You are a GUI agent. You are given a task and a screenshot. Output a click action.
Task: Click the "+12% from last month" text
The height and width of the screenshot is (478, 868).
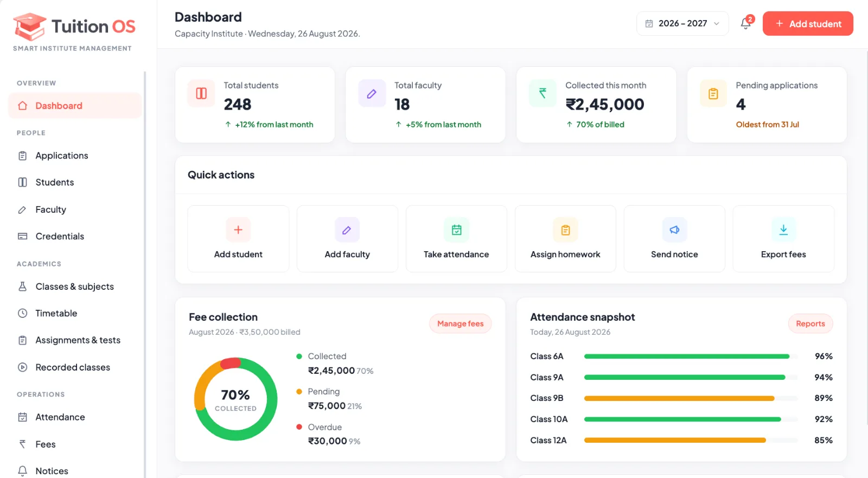[x=274, y=124]
